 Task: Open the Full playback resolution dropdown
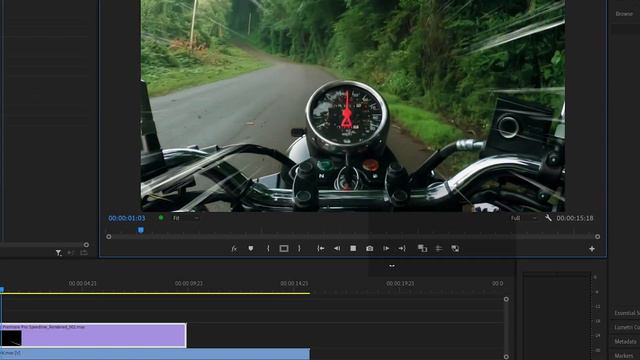click(x=523, y=218)
